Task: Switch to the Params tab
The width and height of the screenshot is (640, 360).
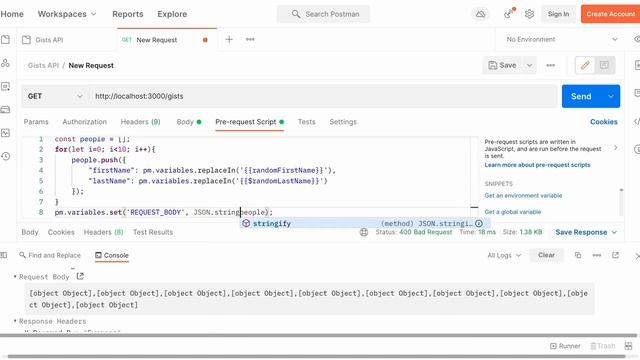Action: click(36, 122)
